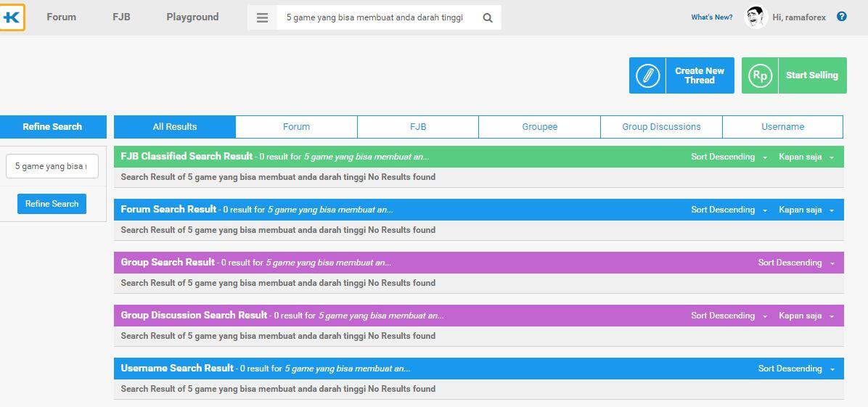Click the Rp icon for selling
This screenshot has width=868, height=407.
pyautogui.click(x=760, y=75)
